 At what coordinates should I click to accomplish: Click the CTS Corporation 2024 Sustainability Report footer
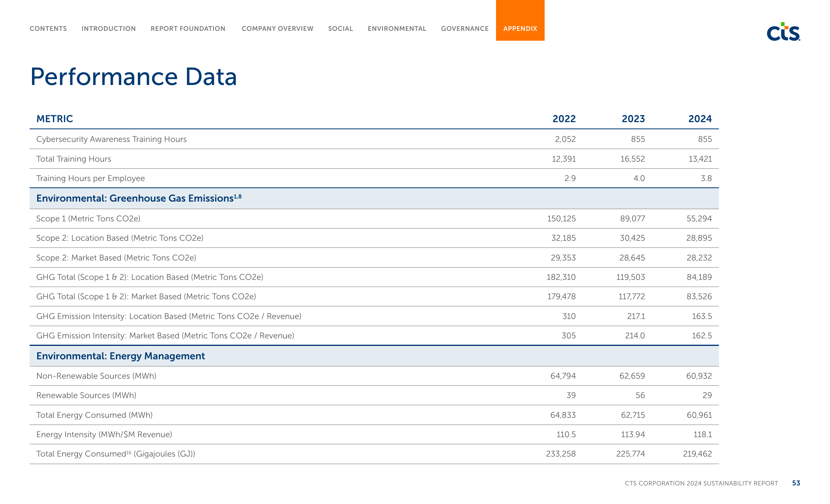tap(701, 483)
